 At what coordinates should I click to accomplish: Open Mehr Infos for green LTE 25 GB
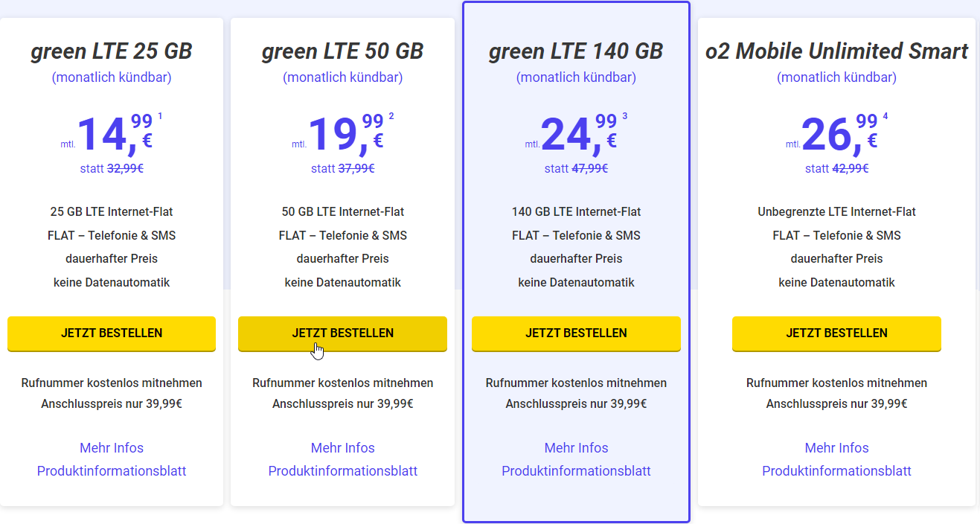[x=111, y=447]
